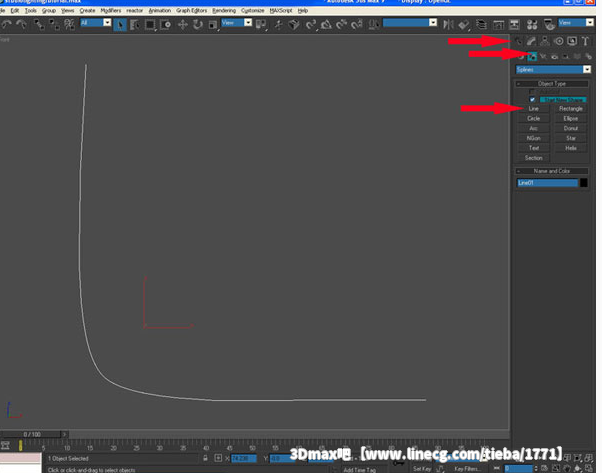The width and height of the screenshot is (602, 473).
Task: Open the Layer Manager
Action: (x=481, y=25)
